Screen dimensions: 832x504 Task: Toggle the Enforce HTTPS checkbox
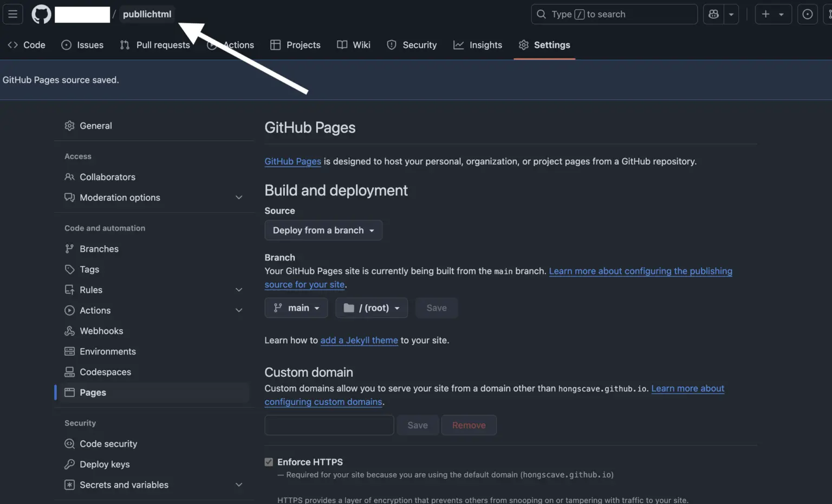point(269,462)
